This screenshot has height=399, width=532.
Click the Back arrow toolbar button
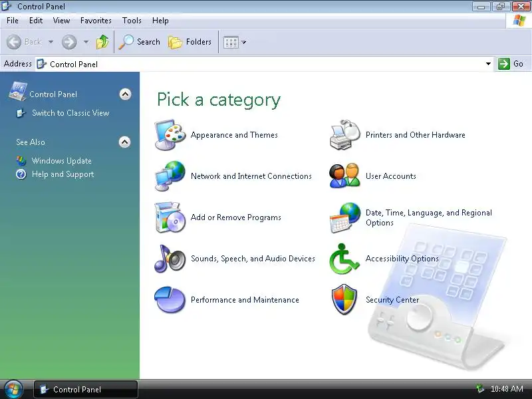(x=24, y=42)
